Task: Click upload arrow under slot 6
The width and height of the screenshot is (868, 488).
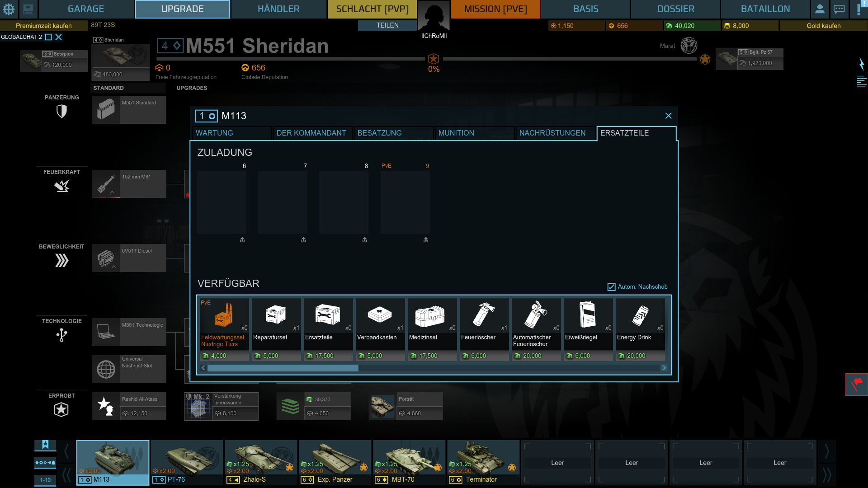Action: [242, 240]
